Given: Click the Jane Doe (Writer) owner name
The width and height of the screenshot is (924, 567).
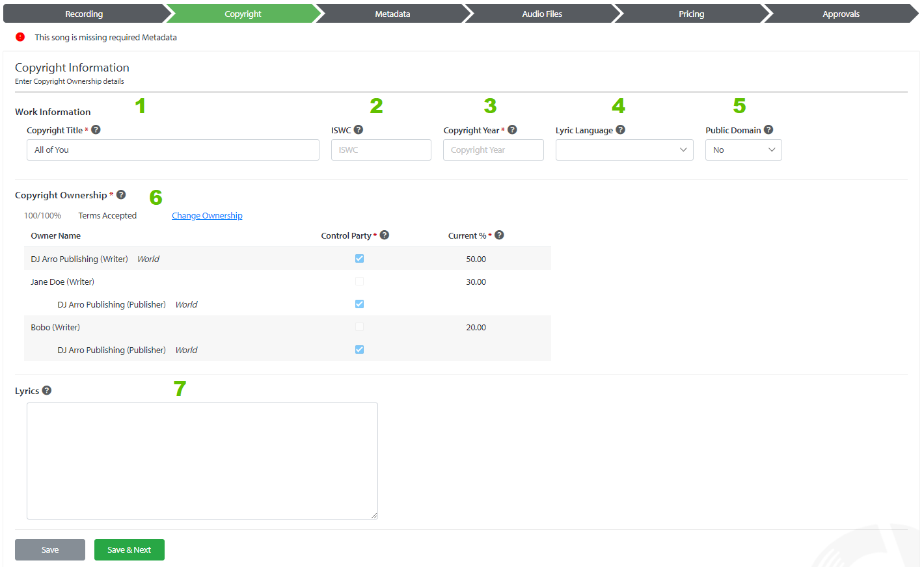Looking at the screenshot, I should coord(62,282).
